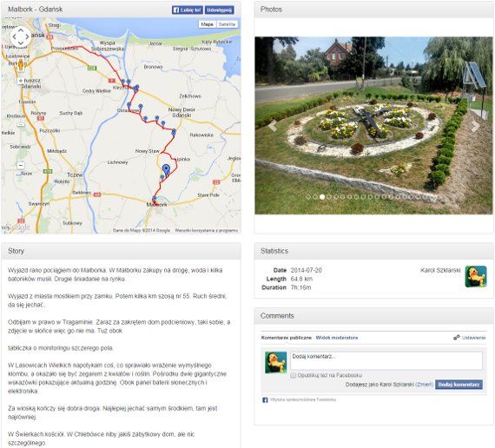This screenshot has height=448, width=495.
Task: Click the Zmień link to change user
Action: 425,385
